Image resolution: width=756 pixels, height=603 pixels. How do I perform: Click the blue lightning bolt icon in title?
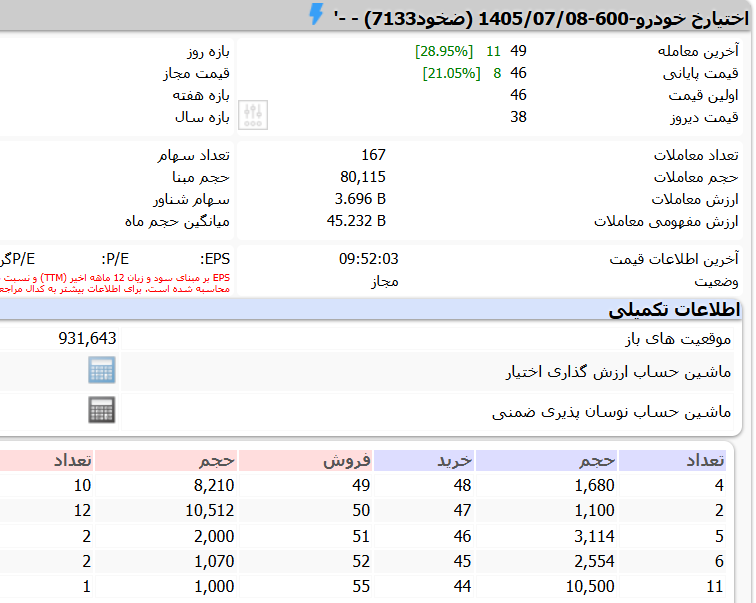(316, 14)
